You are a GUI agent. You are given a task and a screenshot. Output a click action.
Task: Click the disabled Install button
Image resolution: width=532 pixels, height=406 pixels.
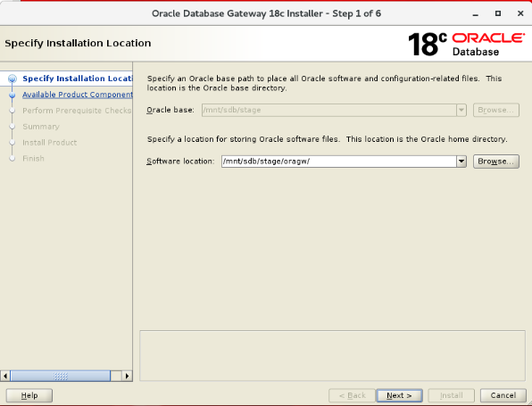452,395
